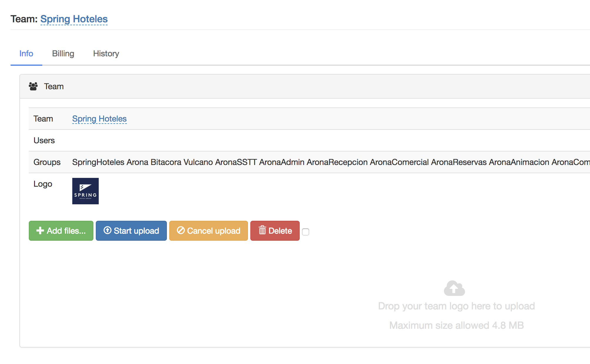This screenshot has height=364, width=590.
Task: Click the trash icon on Delete
Action: coord(262,230)
